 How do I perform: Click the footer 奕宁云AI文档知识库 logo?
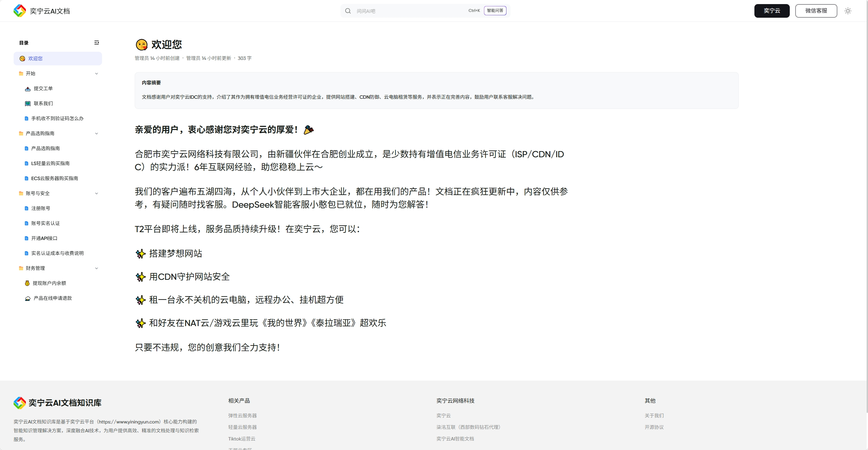pyautogui.click(x=19, y=403)
